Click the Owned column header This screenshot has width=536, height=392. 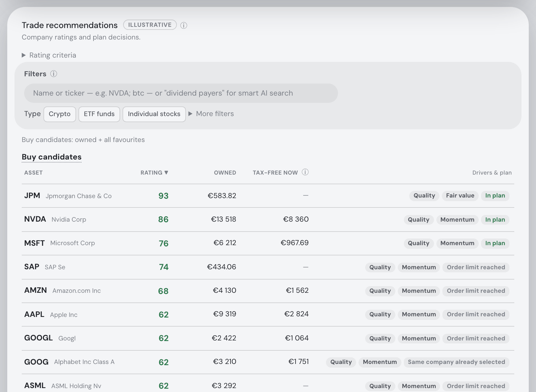tap(225, 173)
